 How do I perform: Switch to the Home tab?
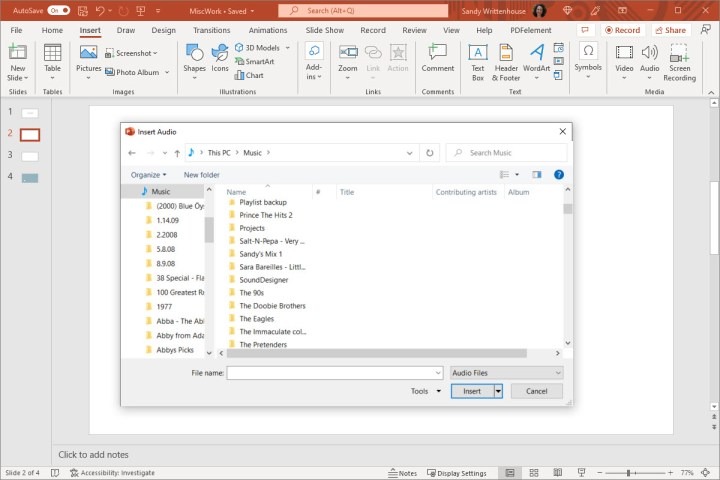coord(52,30)
